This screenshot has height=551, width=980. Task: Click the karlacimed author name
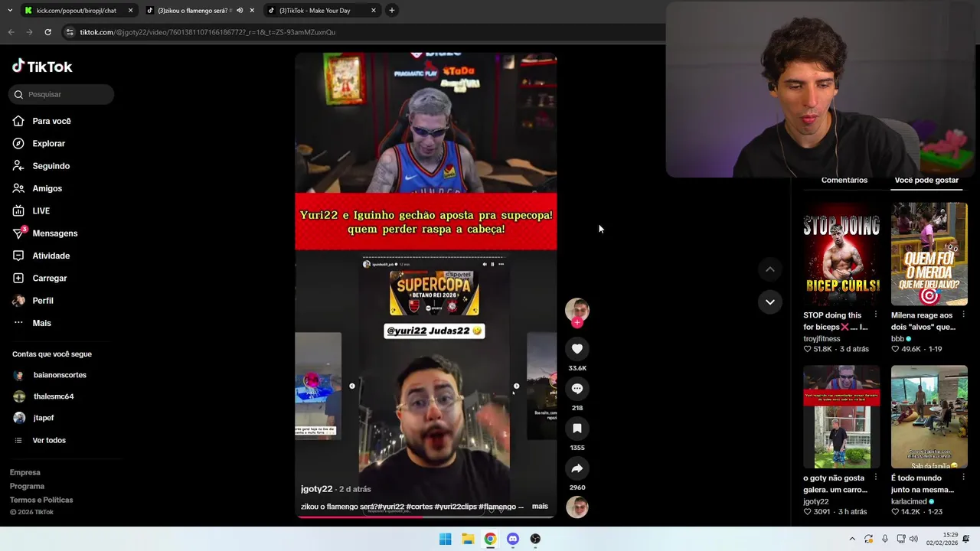pyautogui.click(x=909, y=502)
